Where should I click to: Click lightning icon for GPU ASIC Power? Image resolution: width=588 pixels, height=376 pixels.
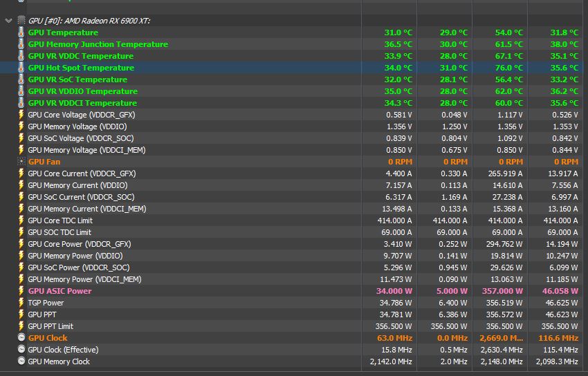tap(21, 290)
